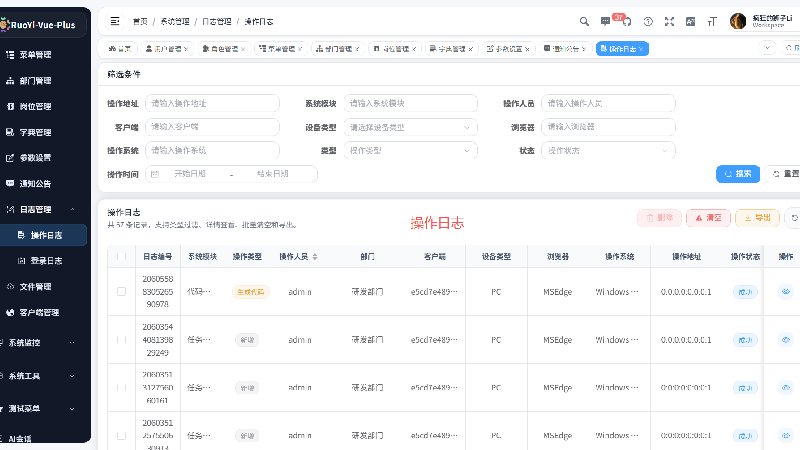This screenshot has height=450, width=800.
Task: Open the 设备类型 dropdown
Action: [410, 127]
